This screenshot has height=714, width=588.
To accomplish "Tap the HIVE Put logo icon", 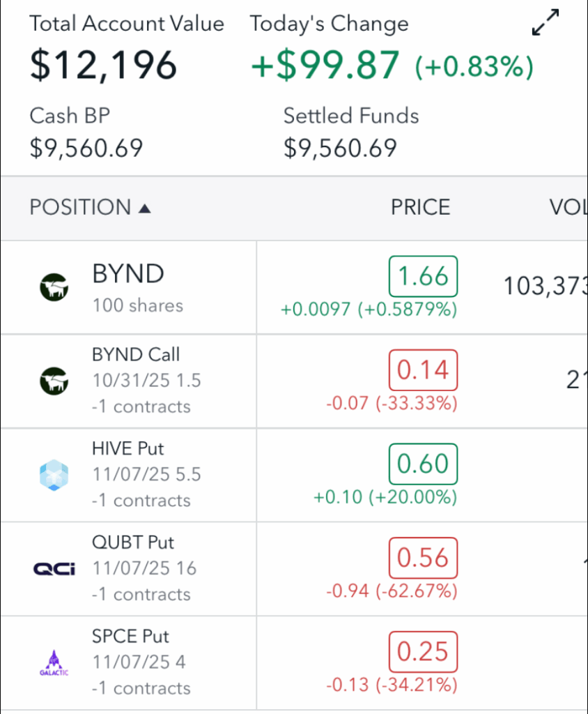I will tap(54, 475).
